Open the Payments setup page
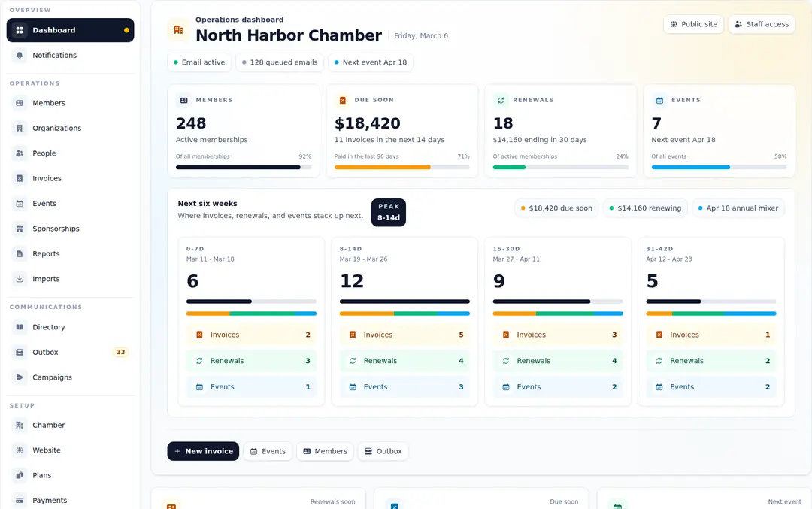The height and width of the screenshot is (509, 812). pos(51,500)
